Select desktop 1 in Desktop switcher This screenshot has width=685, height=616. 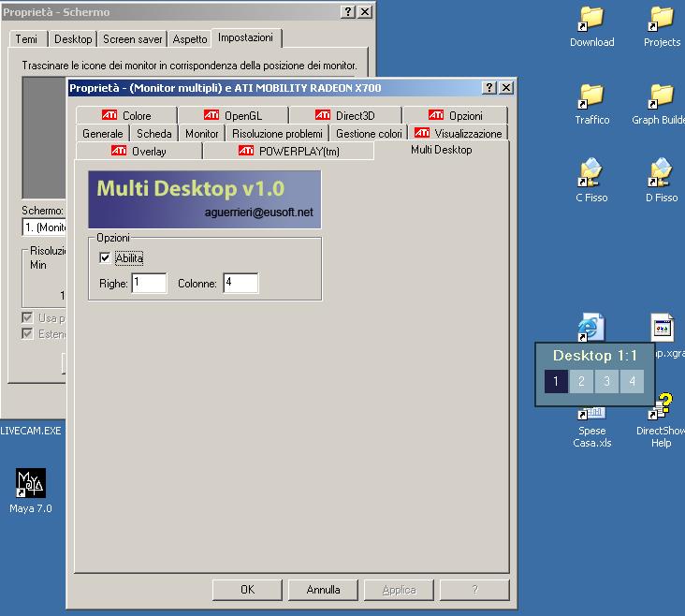(556, 381)
